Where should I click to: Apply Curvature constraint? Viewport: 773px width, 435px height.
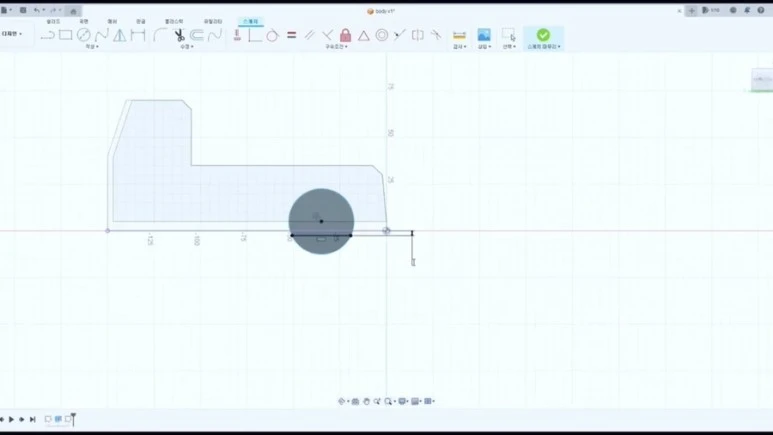tap(436, 35)
